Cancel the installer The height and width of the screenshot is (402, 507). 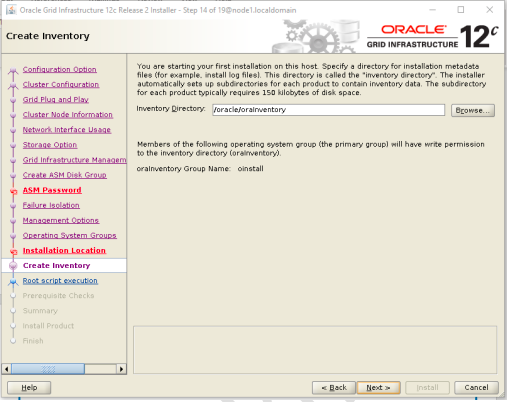pos(476,387)
